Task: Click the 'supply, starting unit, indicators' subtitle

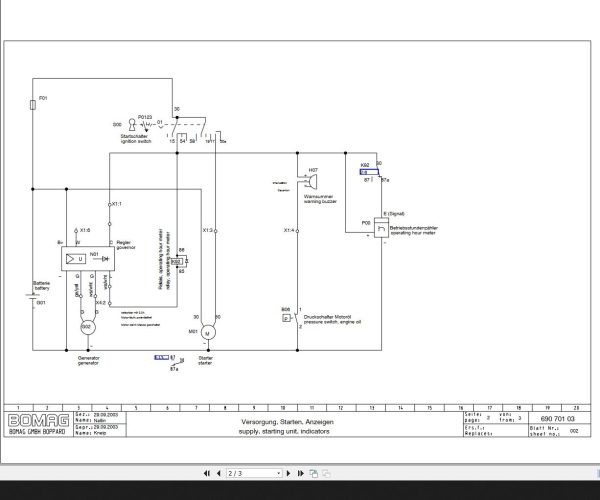Action: pyautogui.click(x=284, y=431)
